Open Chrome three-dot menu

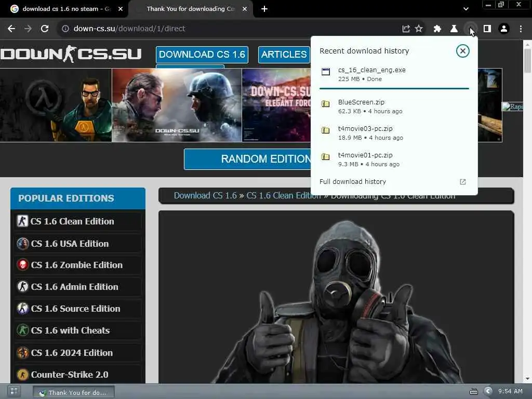[521, 29]
